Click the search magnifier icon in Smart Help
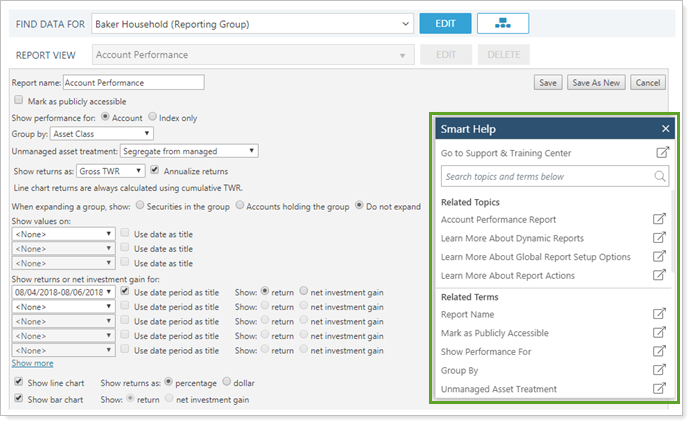Screen dimensions: 692x425 coord(661,177)
